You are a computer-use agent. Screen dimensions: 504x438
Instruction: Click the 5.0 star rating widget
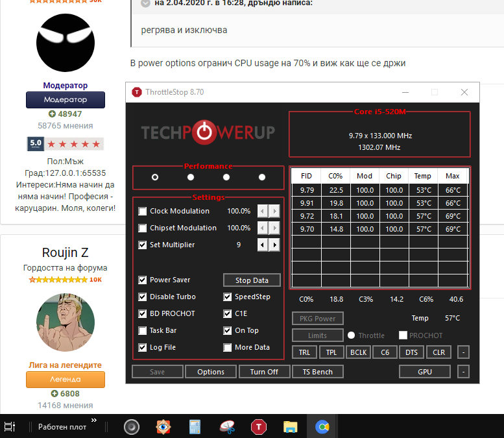(x=66, y=144)
